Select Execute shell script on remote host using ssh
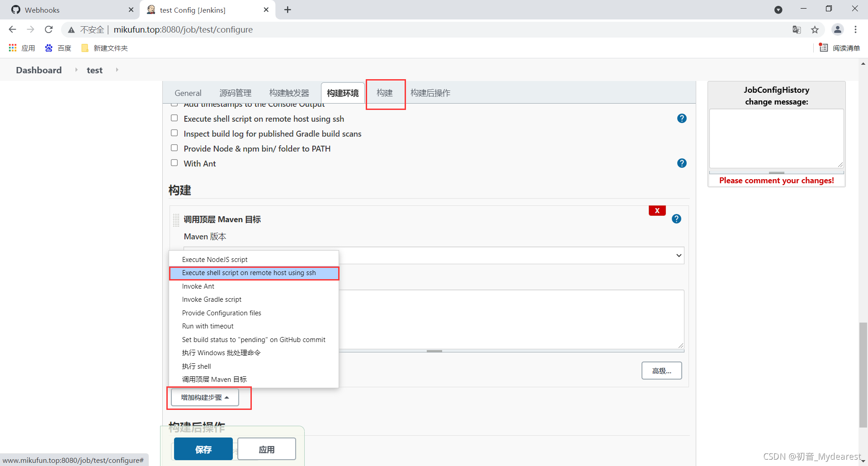868x466 pixels. click(x=254, y=273)
